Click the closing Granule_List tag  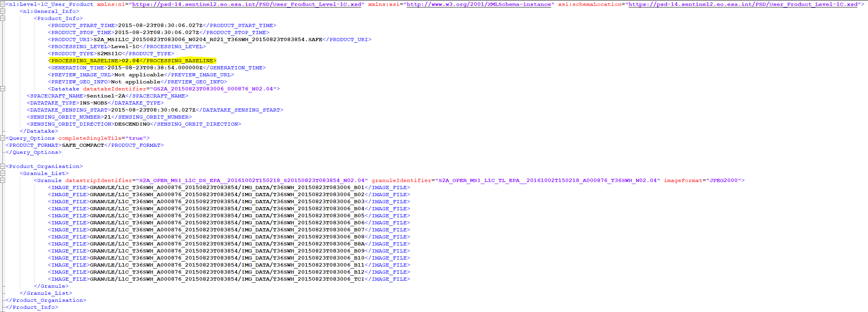(46, 293)
